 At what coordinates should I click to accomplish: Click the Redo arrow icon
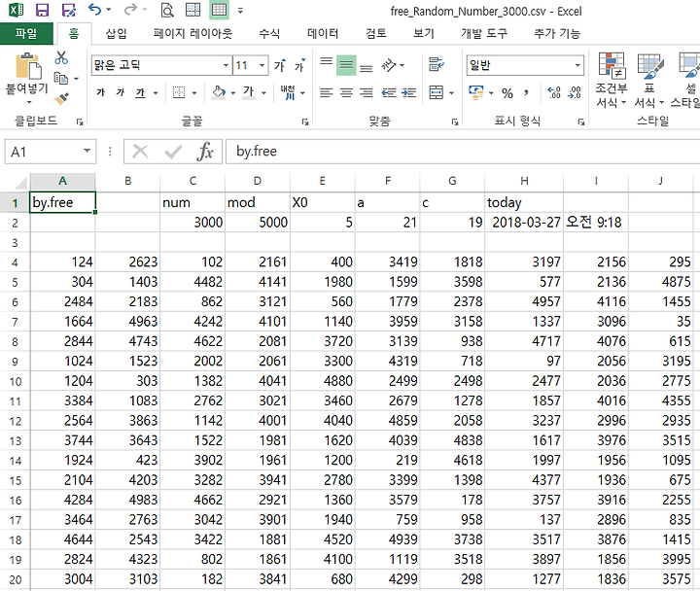(130, 10)
